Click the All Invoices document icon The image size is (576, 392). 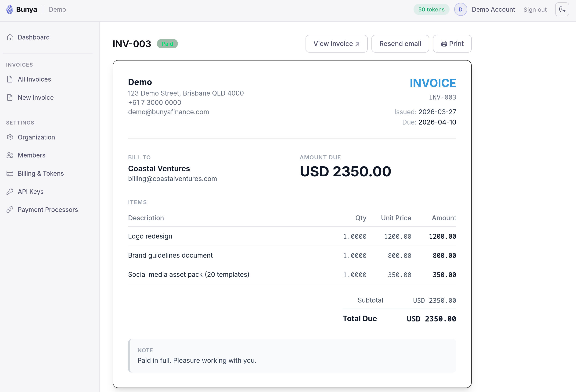tap(10, 79)
